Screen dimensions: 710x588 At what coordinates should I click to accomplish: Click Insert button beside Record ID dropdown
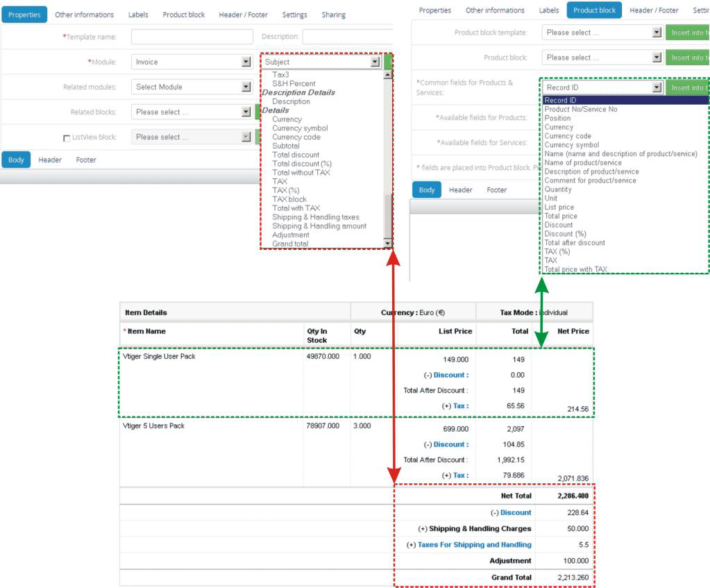[x=687, y=87]
